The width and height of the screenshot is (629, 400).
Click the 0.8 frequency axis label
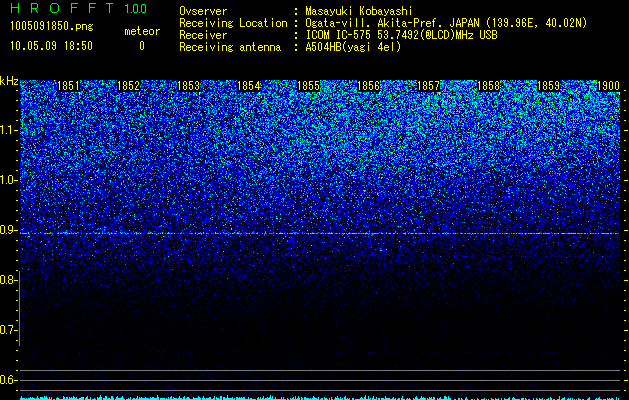[8, 280]
